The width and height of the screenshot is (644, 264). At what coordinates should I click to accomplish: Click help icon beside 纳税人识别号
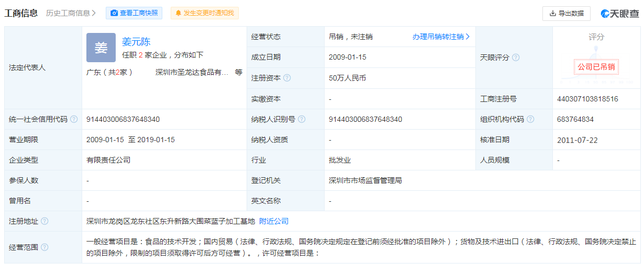[x=302, y=119]
